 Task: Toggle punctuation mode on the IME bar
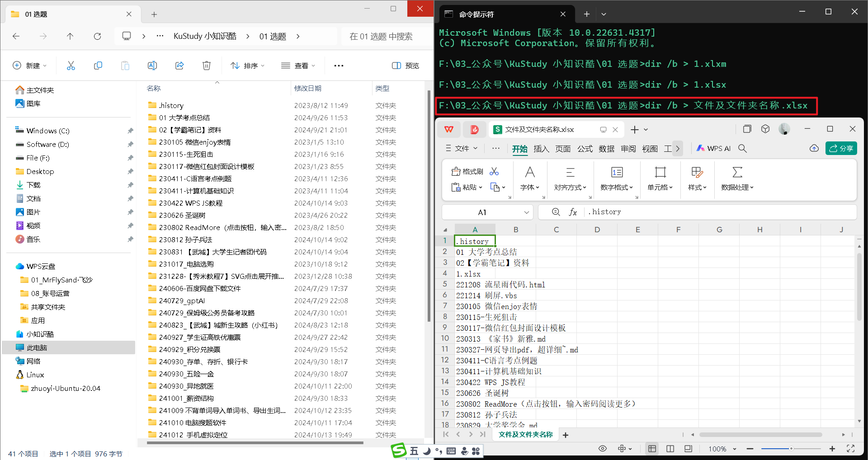(x=439, y=451)
